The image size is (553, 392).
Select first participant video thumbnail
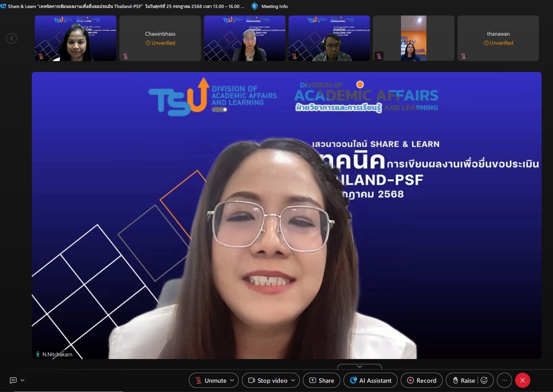click(75, 38)
